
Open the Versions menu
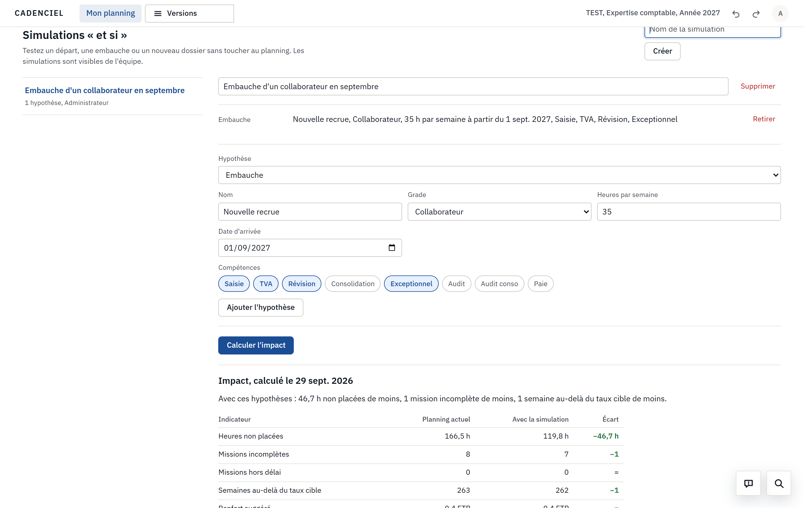(x=189, y=14)
